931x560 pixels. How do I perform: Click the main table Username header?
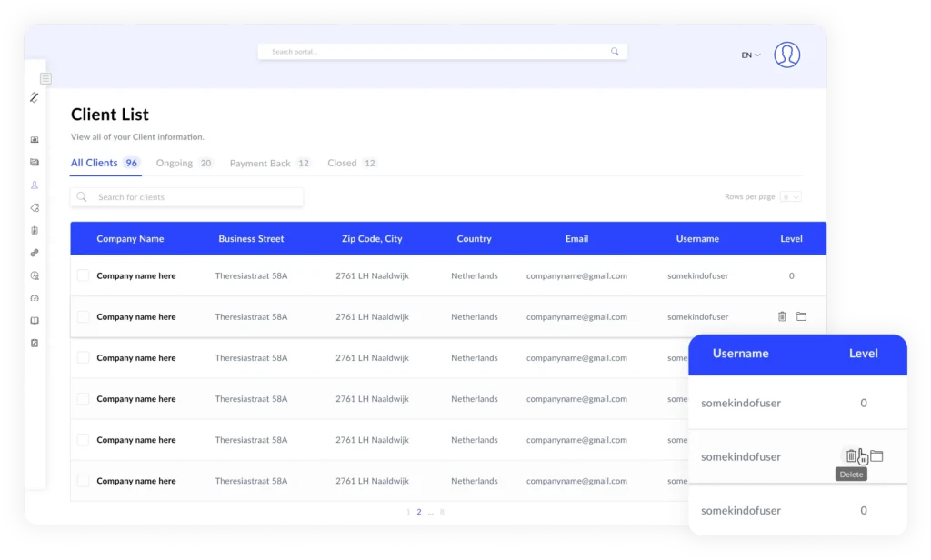tap(697, 239)
